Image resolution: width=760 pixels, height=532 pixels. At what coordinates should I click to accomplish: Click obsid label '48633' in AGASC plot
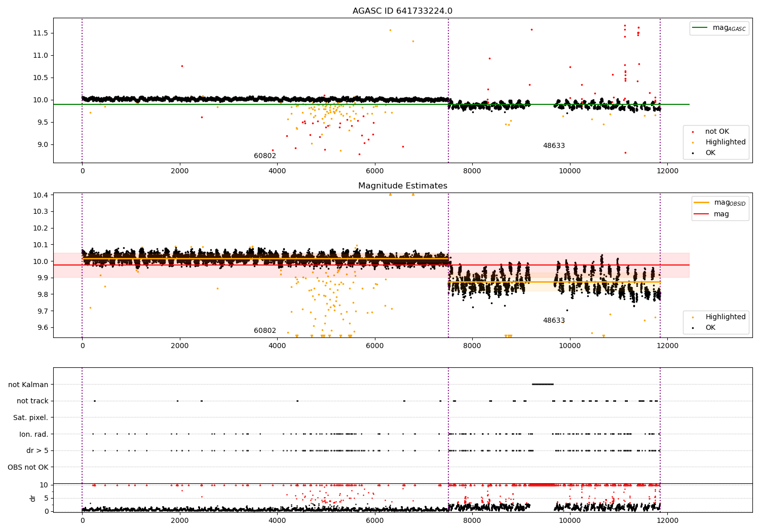[554, 146]
